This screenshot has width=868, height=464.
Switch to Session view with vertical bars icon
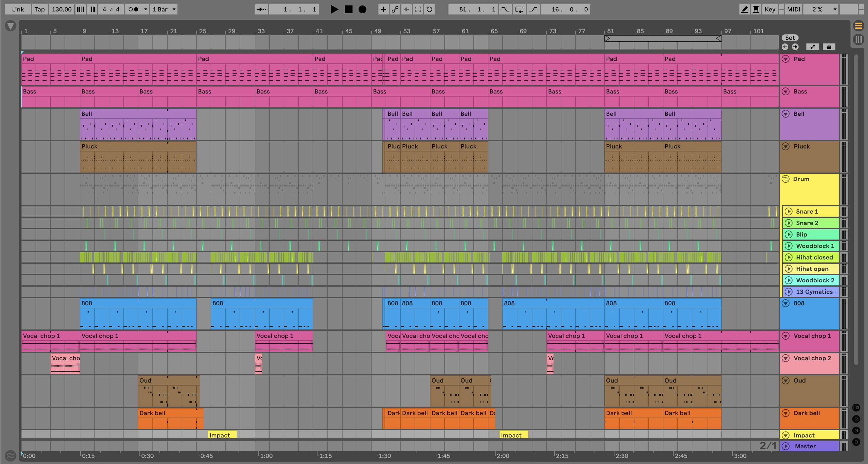point(858,40)
